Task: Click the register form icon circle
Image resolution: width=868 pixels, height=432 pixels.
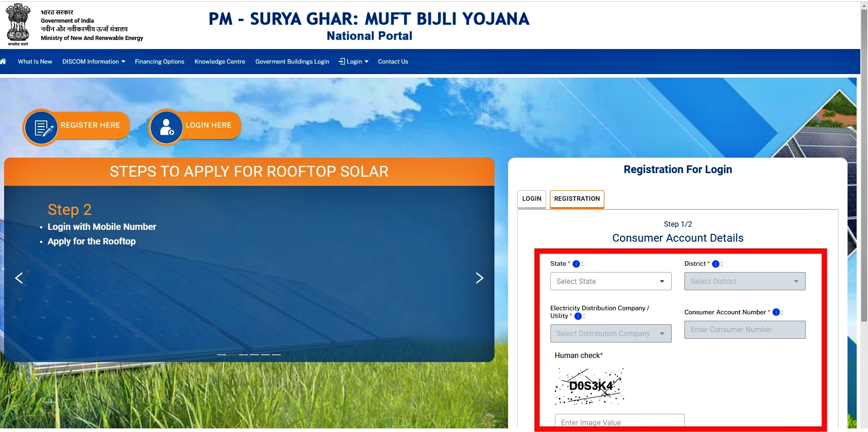Action: (41, 127)
